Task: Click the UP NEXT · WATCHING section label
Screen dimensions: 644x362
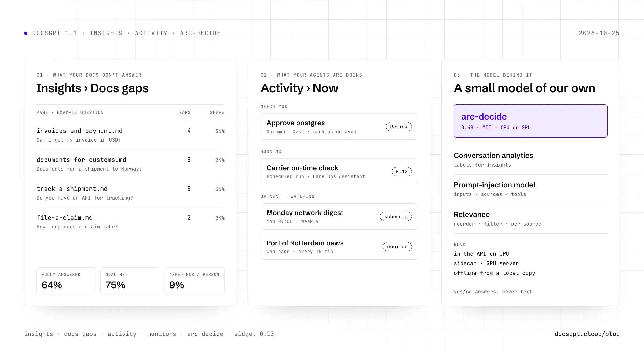Action: coord(287,196)
